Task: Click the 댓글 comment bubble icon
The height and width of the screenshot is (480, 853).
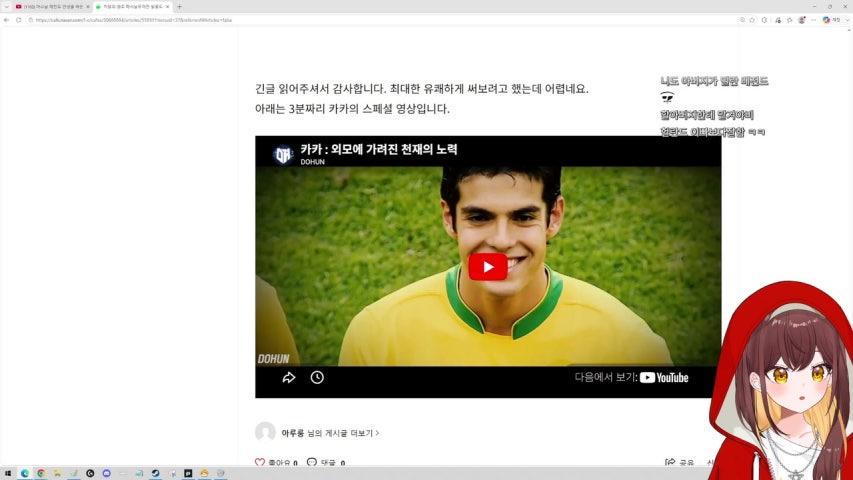Action: pos(312,463)
